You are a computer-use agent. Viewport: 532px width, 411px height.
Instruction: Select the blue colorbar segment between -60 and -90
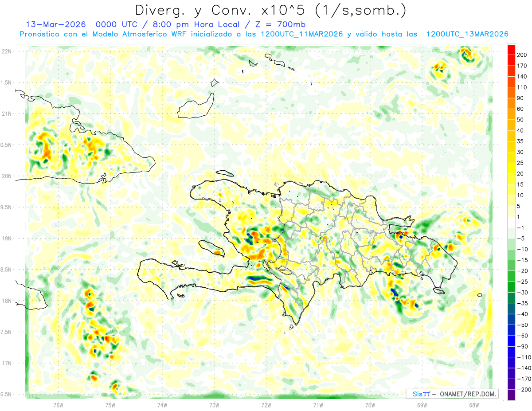click(x=511, y=341)
